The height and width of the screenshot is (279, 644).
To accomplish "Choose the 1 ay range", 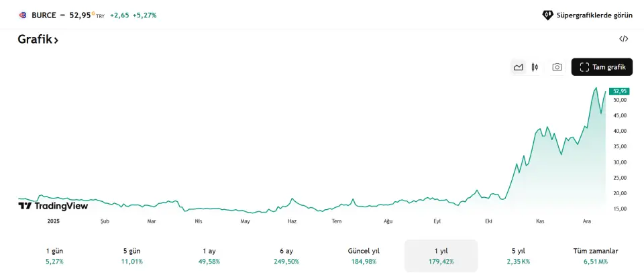I will 209,256.
